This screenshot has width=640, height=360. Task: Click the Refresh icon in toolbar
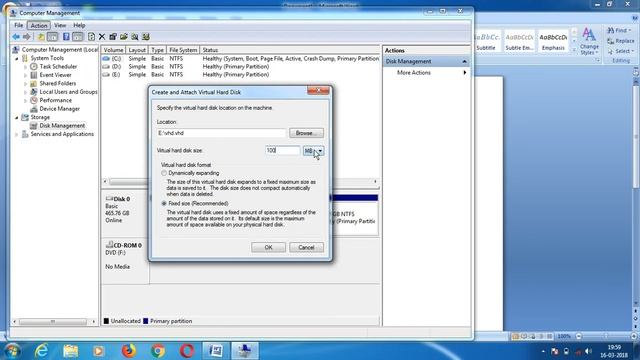[91, 37]
